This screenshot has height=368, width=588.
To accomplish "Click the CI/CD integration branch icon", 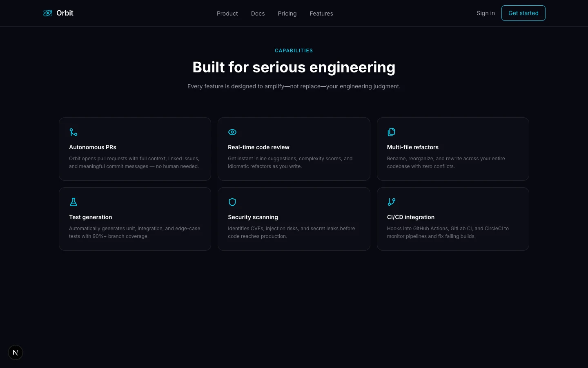I will click(x=391, y=202).
